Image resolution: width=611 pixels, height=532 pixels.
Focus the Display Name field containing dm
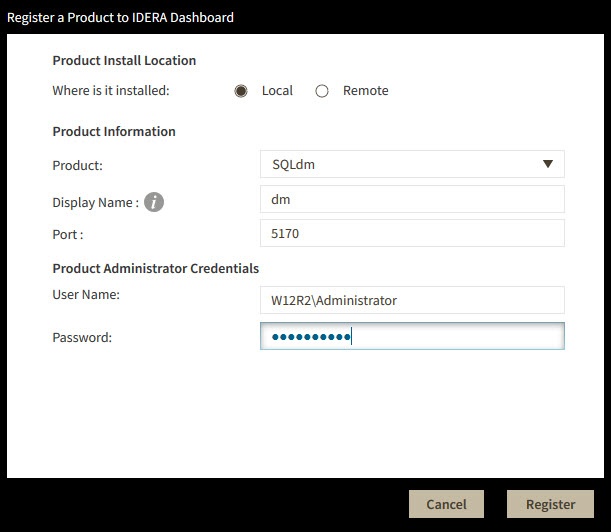[x=411, y=199]
